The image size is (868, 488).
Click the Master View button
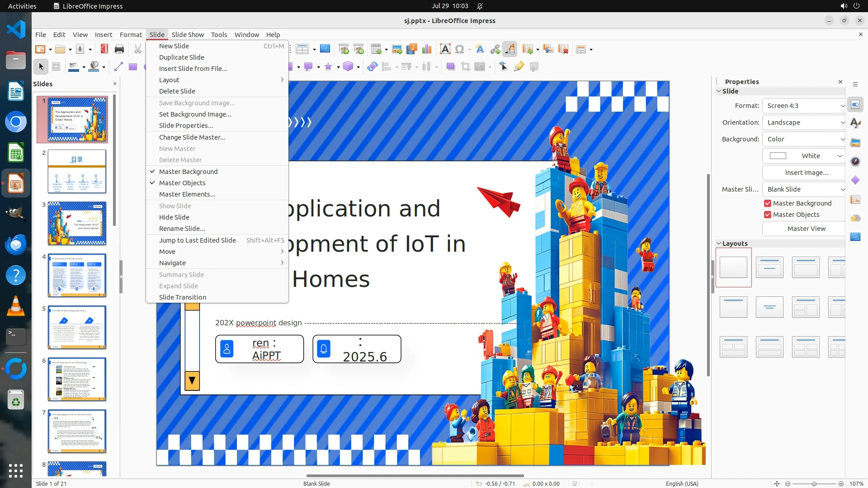coord(806,229)
